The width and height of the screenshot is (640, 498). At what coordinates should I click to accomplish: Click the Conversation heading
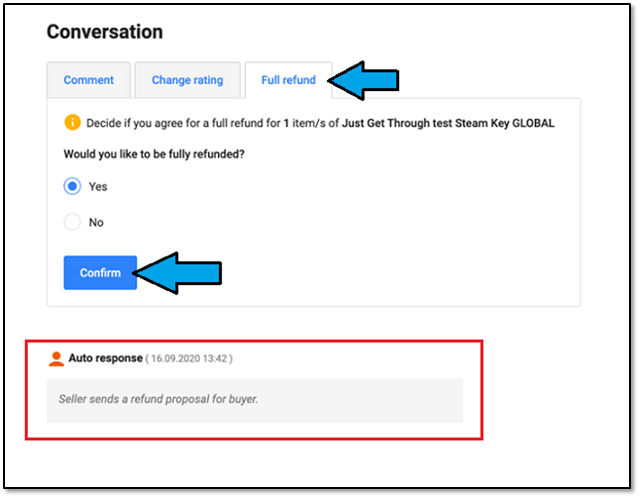pos(104,32)
